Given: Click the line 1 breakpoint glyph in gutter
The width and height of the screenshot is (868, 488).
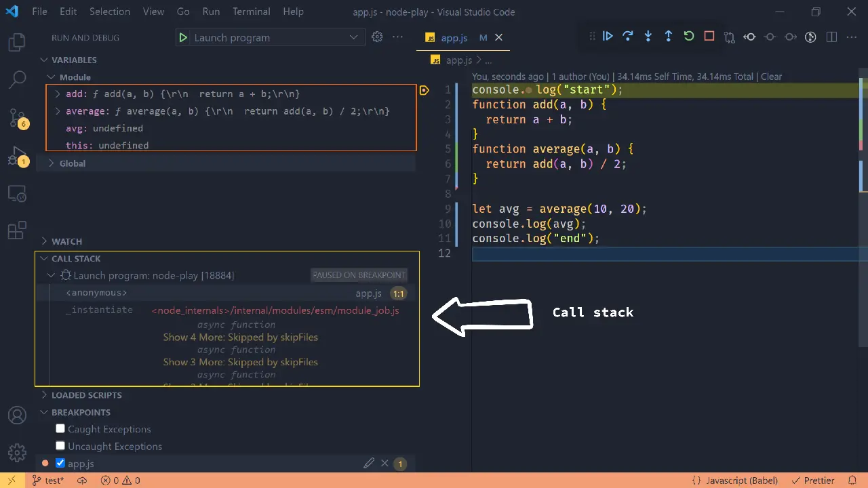Looking at the screenshot, I should (x=425, y=90).
